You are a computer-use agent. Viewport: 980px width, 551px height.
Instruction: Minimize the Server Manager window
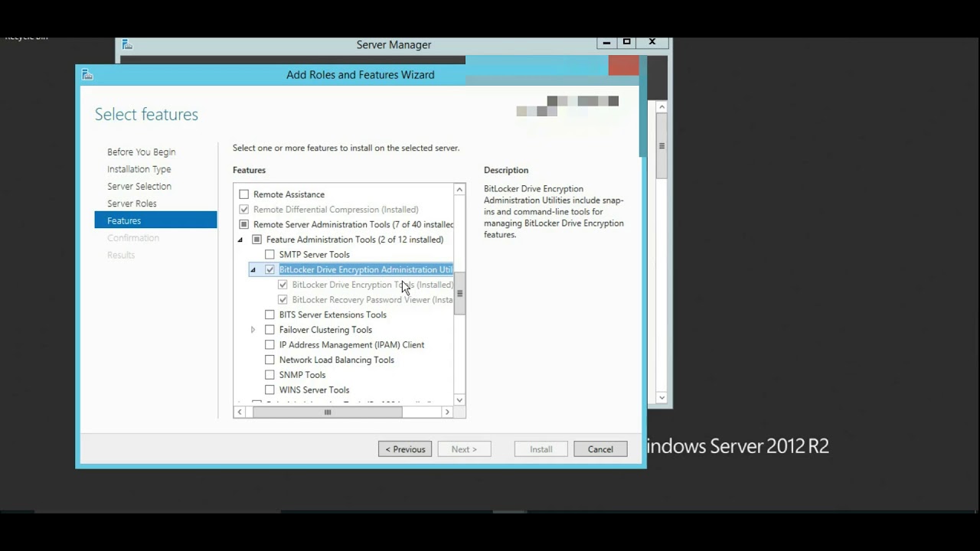(606, 43)
